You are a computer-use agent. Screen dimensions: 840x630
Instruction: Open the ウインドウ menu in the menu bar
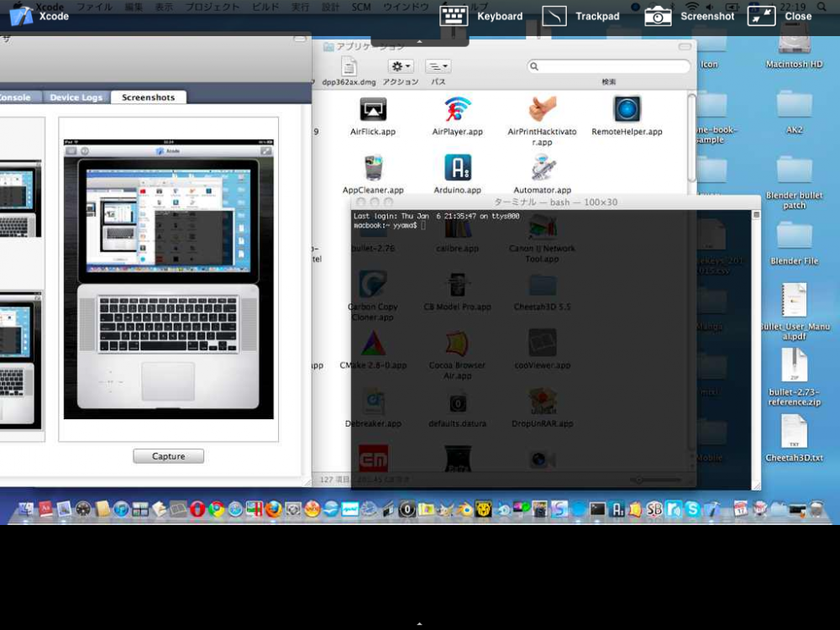coord(406,7)
